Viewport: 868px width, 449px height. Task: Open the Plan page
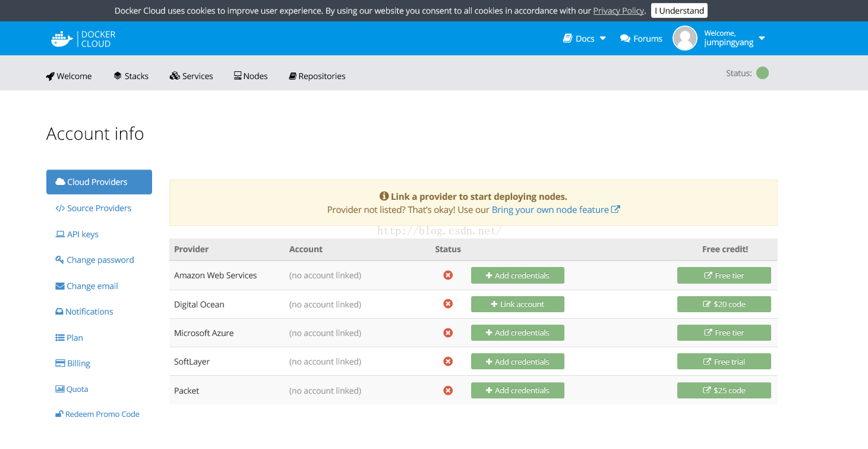click(69, 338)
